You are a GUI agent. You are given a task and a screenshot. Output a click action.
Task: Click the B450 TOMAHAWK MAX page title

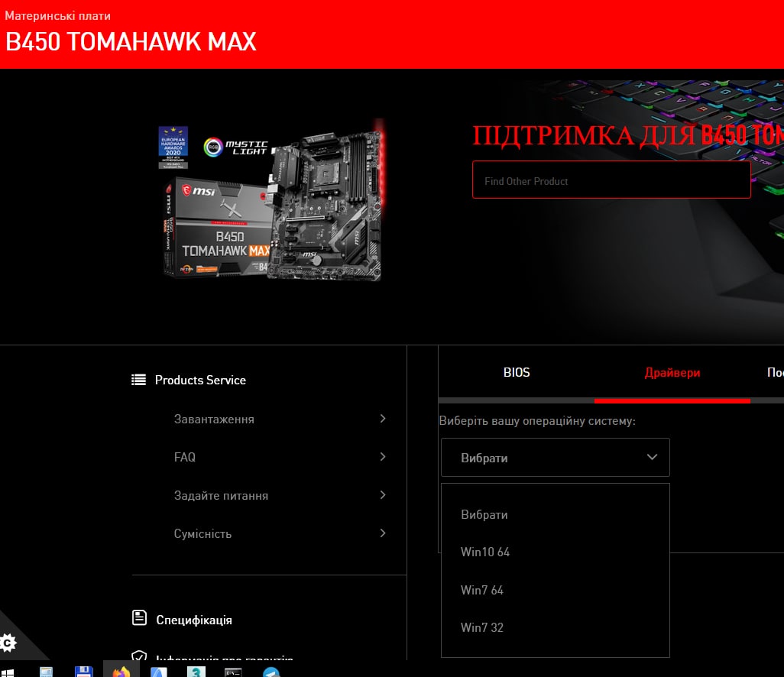(x=131, y=41)
